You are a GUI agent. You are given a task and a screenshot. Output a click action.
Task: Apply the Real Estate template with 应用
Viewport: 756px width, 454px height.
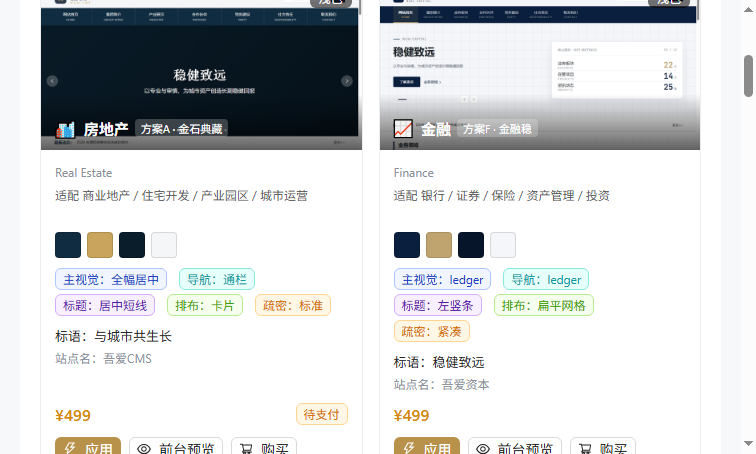[88, 447]
